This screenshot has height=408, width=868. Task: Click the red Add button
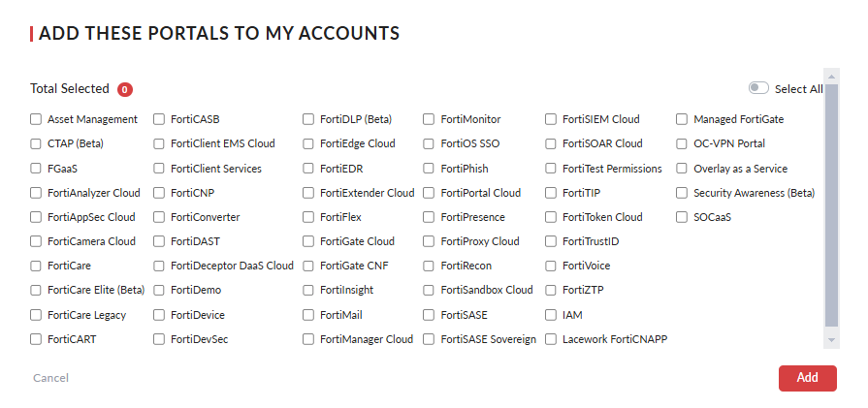pos(807,378)
